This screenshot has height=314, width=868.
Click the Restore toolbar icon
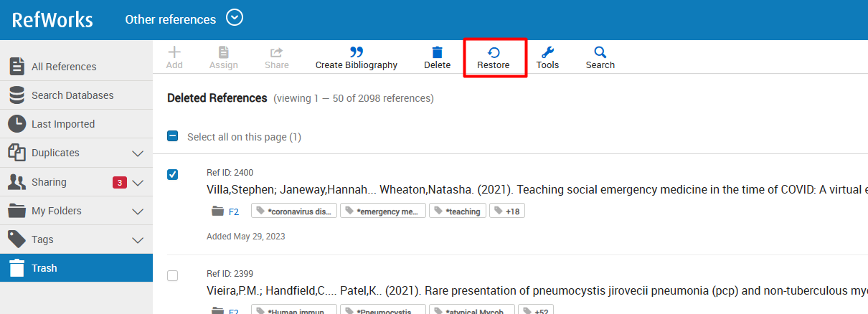[494, 52]
